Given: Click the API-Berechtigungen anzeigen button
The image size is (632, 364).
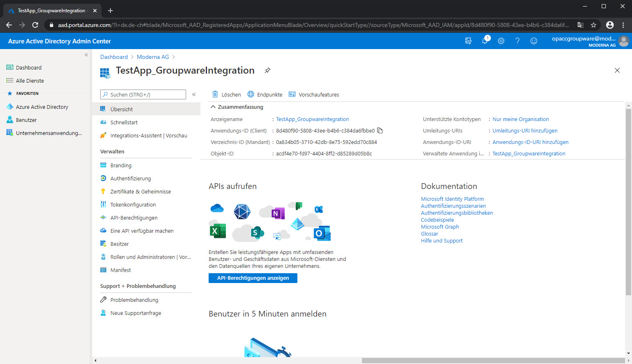Looking at the screenshot, I should [x=253, y=278].
